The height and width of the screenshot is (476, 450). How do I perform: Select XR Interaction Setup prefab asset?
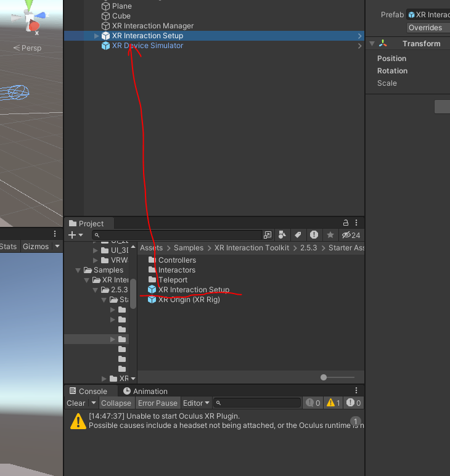[188, 290]
